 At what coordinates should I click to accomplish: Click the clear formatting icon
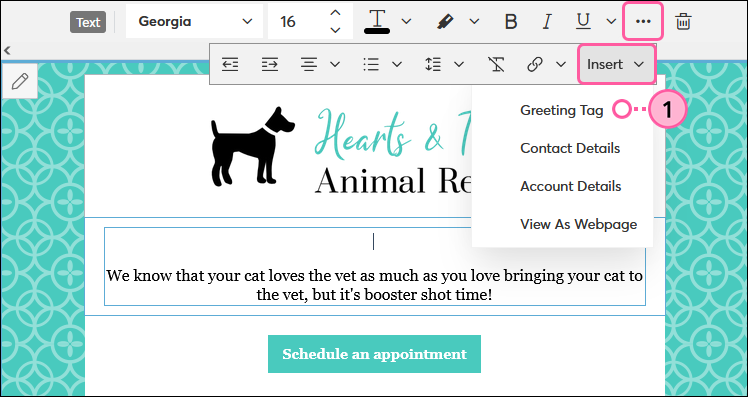497,64
